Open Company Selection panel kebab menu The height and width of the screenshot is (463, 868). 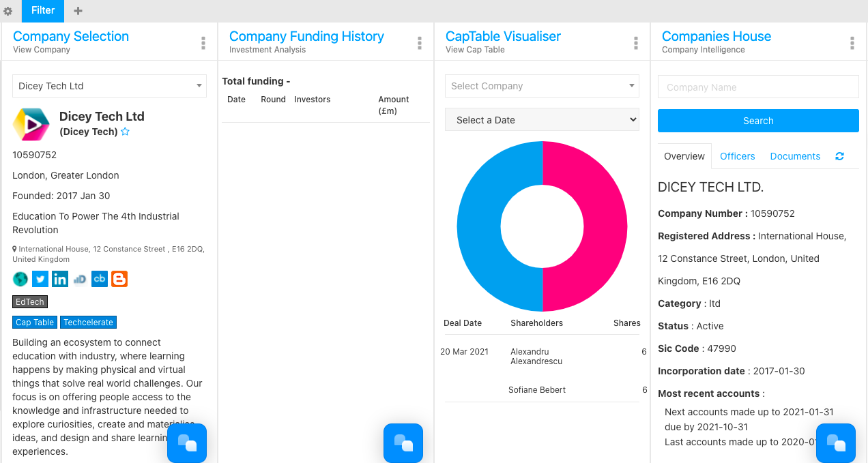coord(203,43)
